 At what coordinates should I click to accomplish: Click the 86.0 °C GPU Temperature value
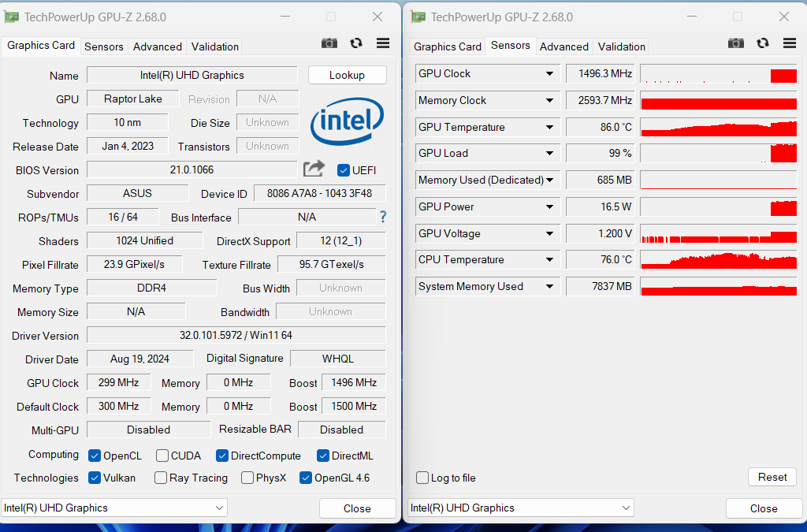click(x=601, y=127)
